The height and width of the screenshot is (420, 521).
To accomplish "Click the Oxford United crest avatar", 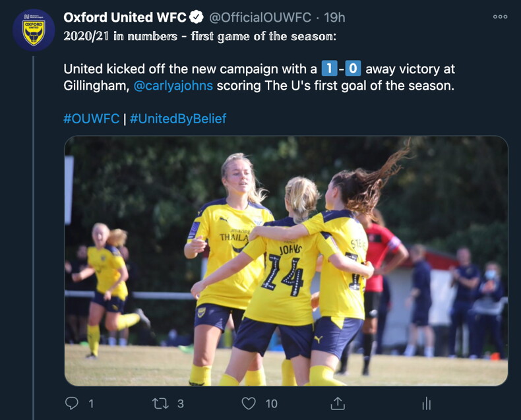I will click(x=34, y=30).
